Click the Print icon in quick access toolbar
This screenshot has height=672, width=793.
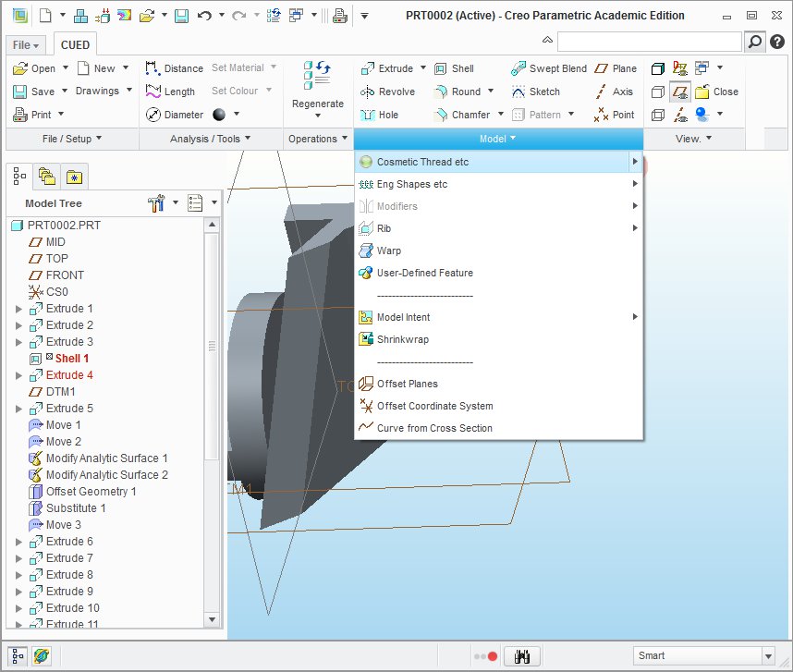tap(340, 17)
